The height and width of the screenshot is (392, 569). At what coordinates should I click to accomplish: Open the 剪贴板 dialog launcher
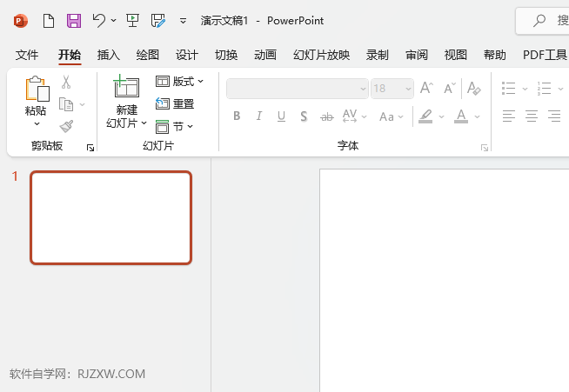90,148
